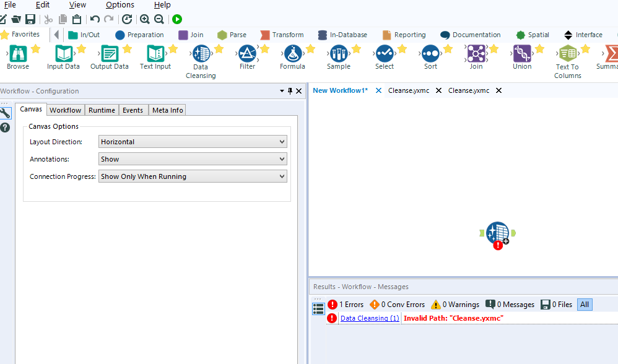Click the Data Cleansing error link
The image size is (618, 364).
tap(369, 318)
